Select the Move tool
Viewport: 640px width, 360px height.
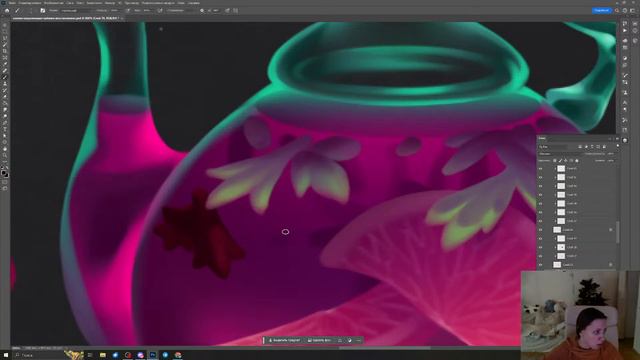click(5, 25)
